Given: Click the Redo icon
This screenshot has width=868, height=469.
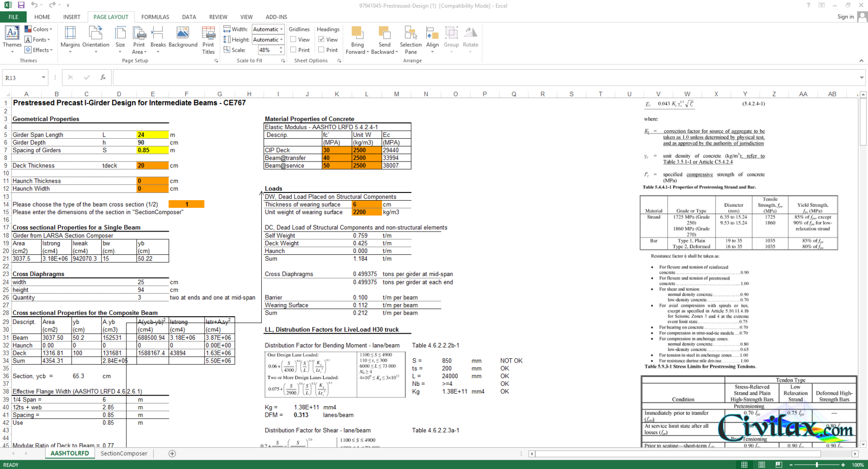Looking at the screenshot, I should 52,5.
